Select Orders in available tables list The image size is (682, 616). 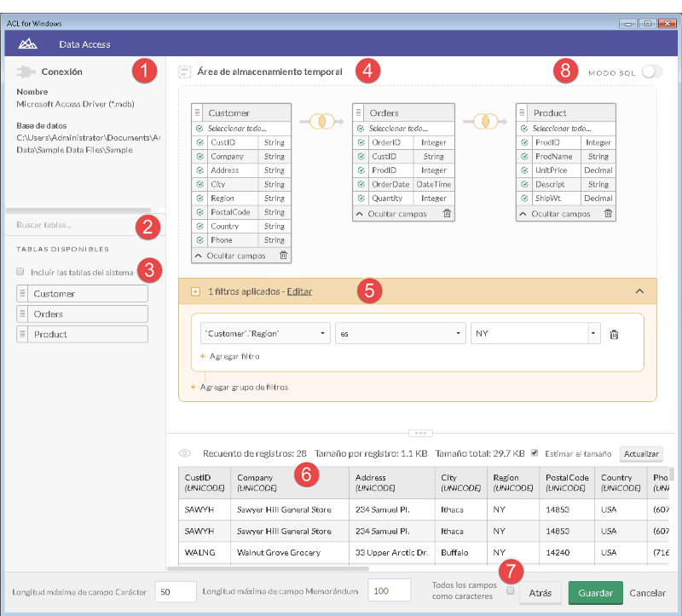(x=82, y=314)
